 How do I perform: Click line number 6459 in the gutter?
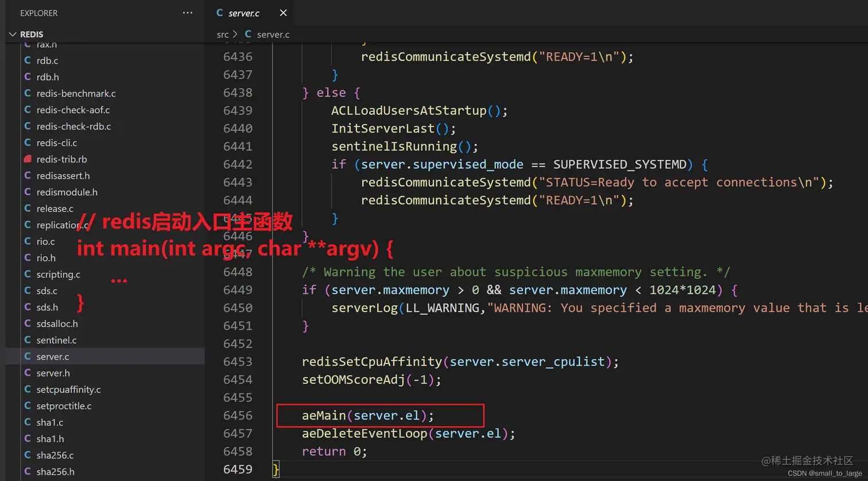[238, 470]
